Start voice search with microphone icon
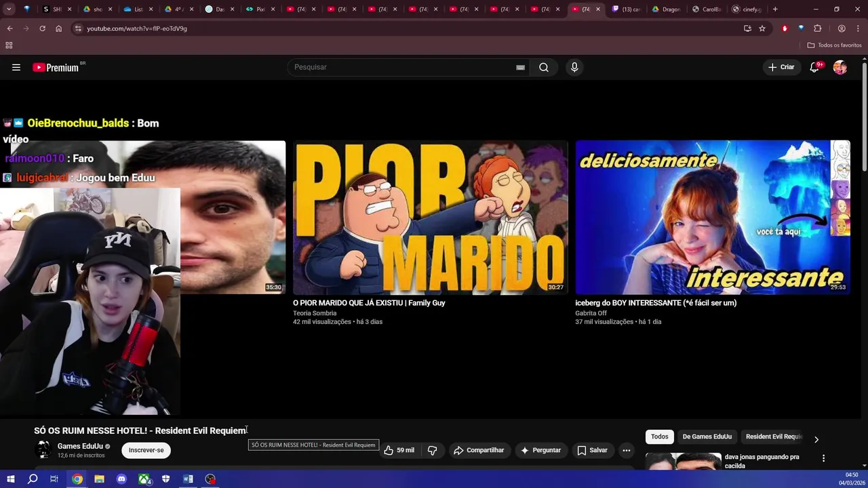Screen dimensions: 868x488 [x=574, y=67]
